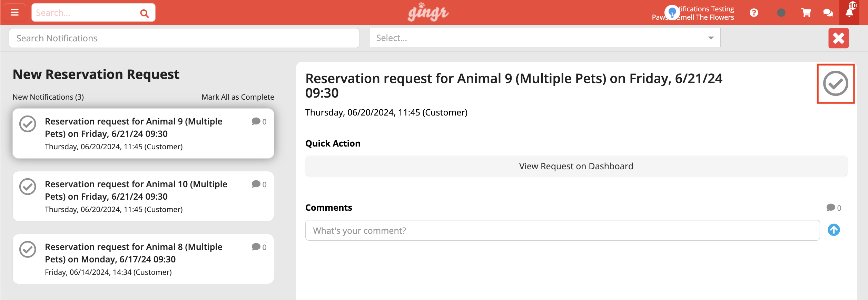The width and height of the screenshot is (868, 300).
Task: Click the lightbulb tip icon
Action: pos(672,12)
